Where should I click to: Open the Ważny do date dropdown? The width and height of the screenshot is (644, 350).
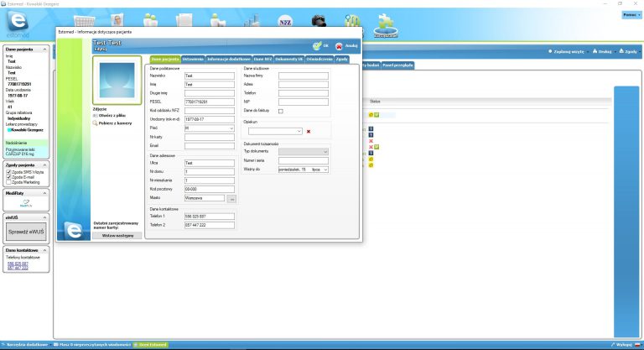click(325, 170)
